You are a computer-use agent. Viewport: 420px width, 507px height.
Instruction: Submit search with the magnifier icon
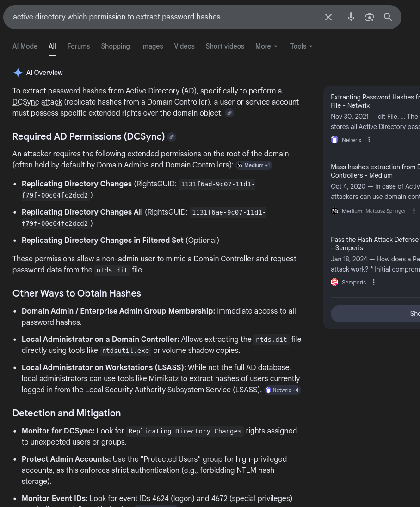[x=388, y=17]
